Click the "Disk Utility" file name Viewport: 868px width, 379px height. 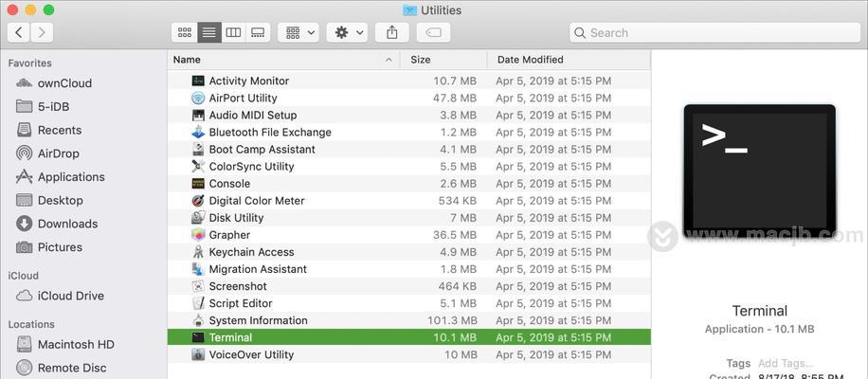pos(236,218)
